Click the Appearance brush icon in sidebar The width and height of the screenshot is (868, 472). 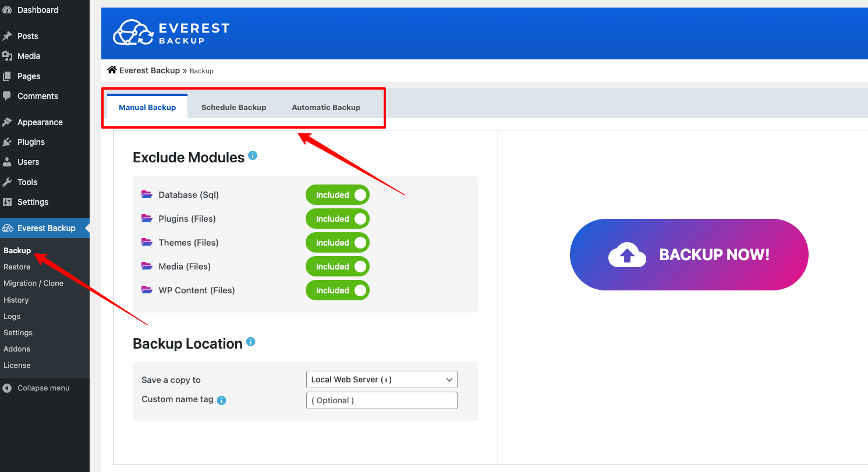click(x=7, y=122)
